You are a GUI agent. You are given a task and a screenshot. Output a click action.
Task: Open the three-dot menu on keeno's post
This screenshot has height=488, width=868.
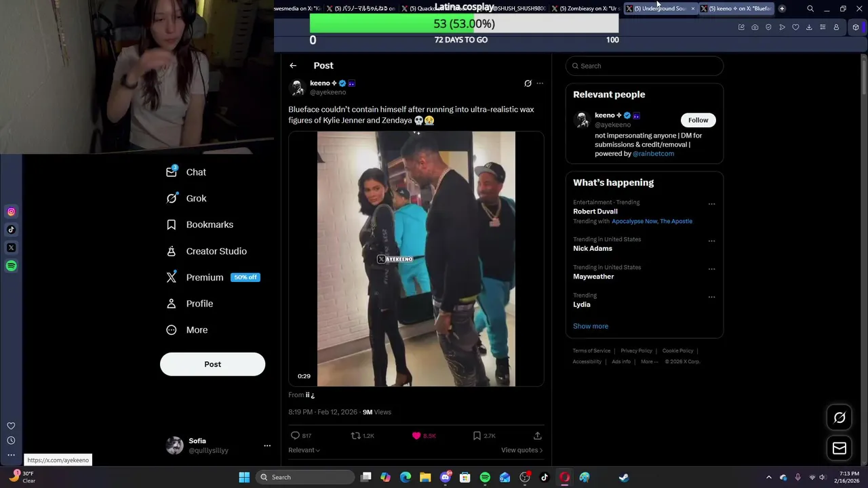(540, 83)
